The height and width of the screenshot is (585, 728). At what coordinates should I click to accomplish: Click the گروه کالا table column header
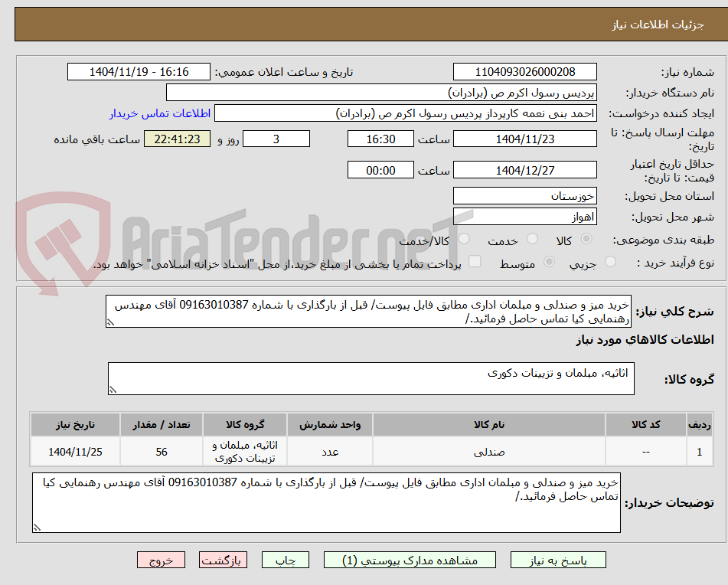(x=245, y=425)
